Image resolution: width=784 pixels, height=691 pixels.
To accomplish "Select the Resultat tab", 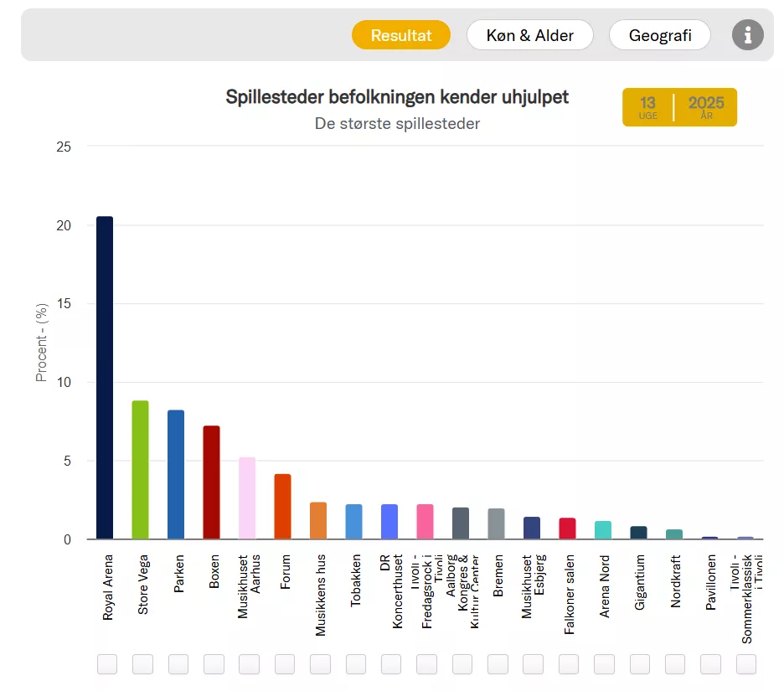I will [x=400, y=35].
